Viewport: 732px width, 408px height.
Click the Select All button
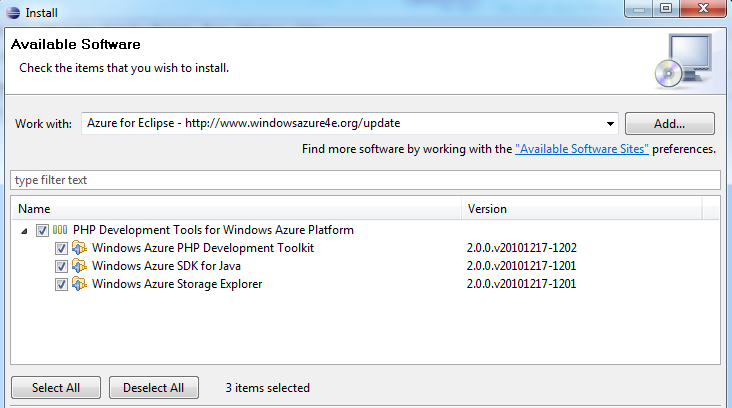point(56,387)
